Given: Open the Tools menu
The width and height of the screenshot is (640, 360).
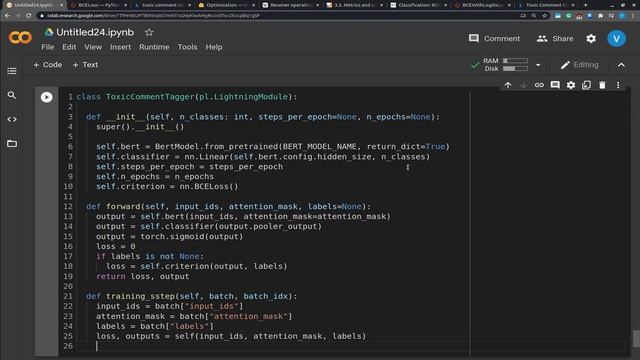Looking at the screenshot, I should pos(187,47).
